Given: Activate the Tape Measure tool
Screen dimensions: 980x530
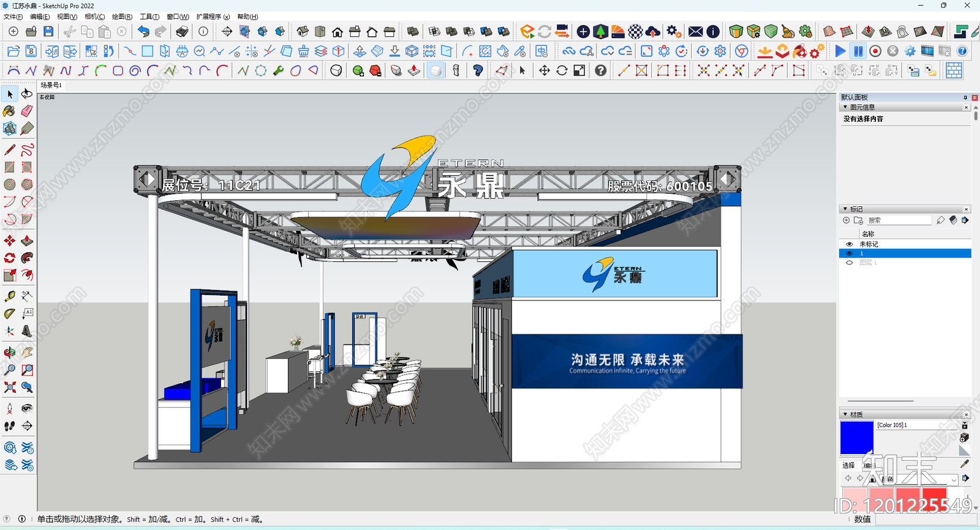Looking at the screenshot, I should point(10,296).
